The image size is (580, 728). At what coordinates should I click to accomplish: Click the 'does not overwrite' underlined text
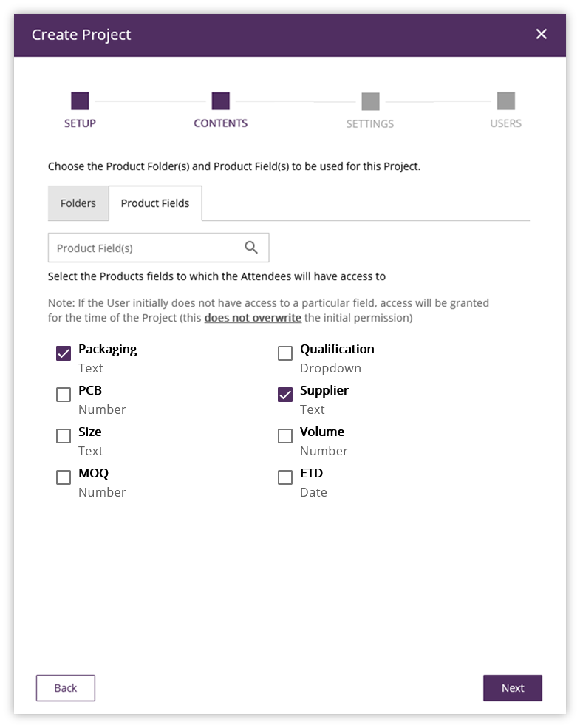(x=253, y=318)
